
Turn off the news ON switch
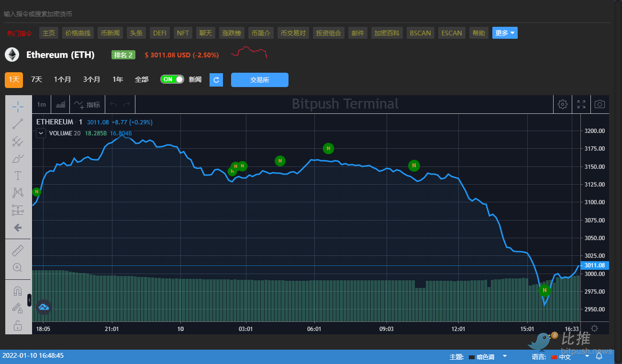pyautogui.click(x=172, y=79)
